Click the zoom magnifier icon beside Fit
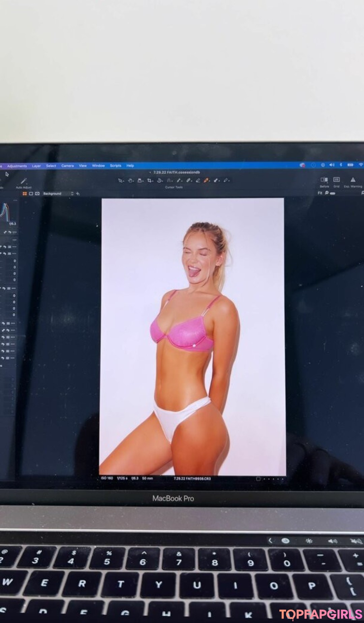The height and width of the screenshot is (623, 364). click(327, 193)
